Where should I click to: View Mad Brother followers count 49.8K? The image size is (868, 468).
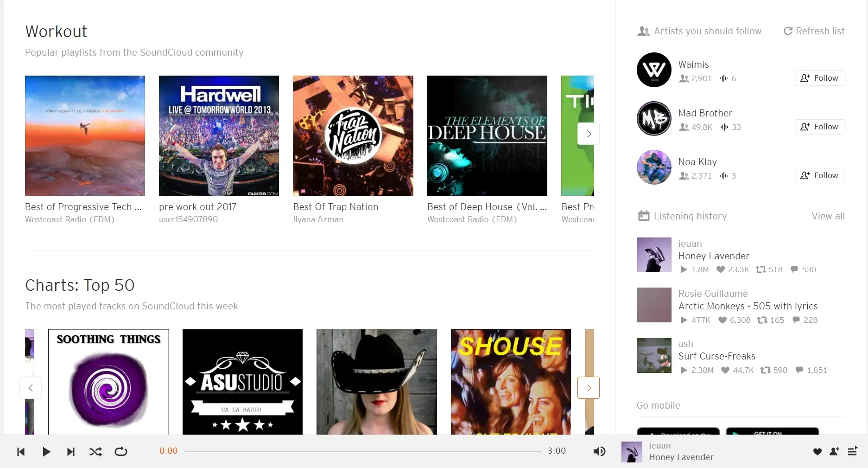point(696,127)
